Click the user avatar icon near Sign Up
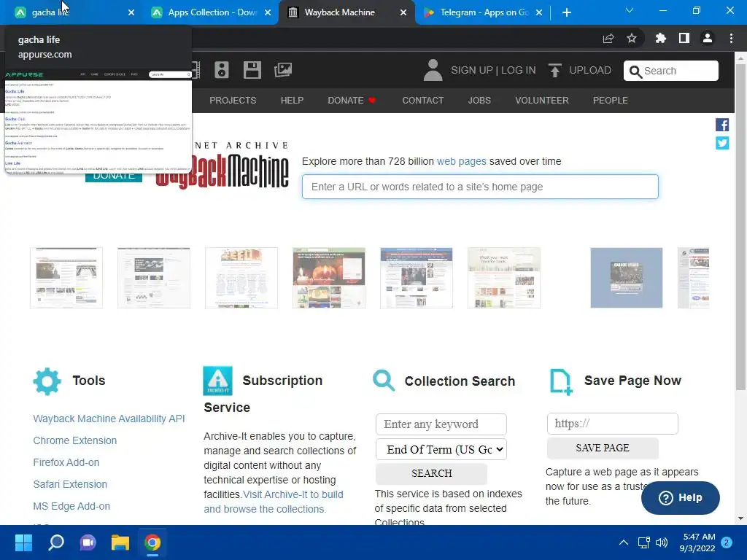Viewport: 747px width, 560px height. click(x=433, y=70)
